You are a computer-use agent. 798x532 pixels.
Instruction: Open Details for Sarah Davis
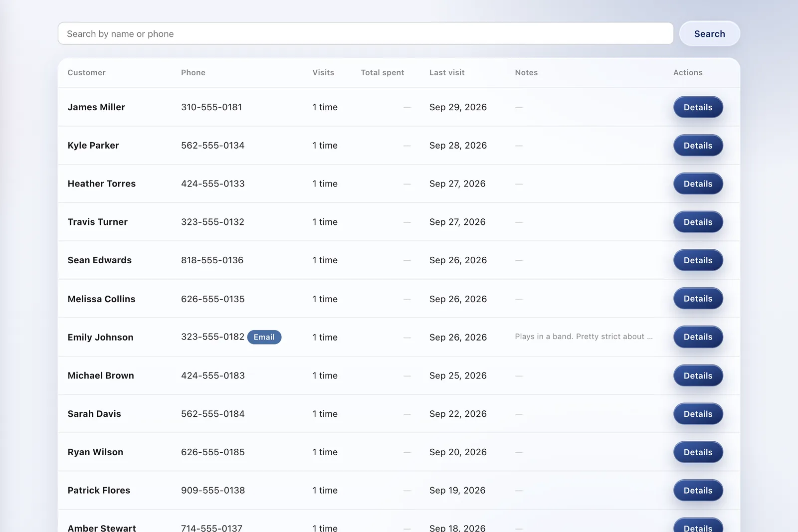point(698,414)
